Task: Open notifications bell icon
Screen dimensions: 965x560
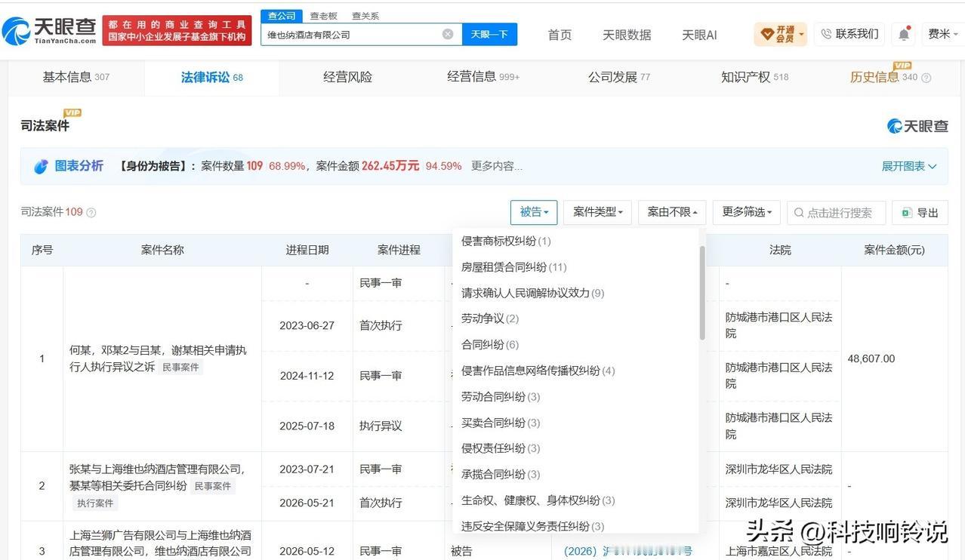Action: pyautogui.click(x=904, y=34)
